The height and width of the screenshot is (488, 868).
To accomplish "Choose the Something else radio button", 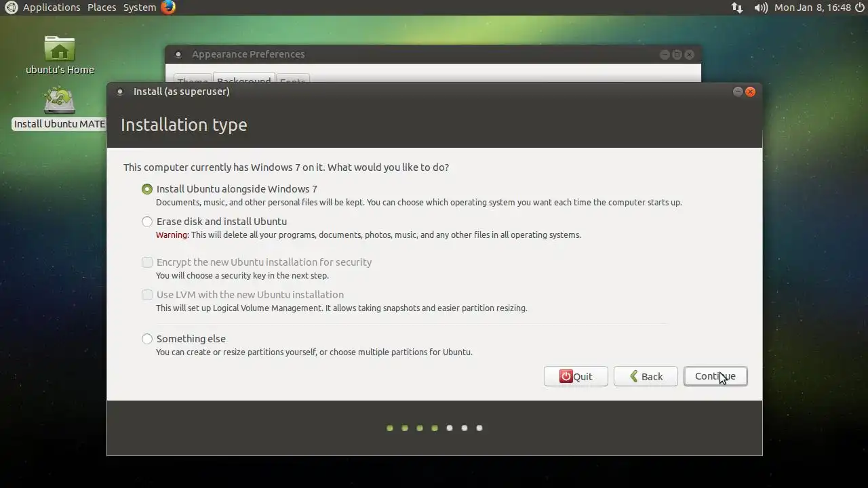I will [147, 339].
